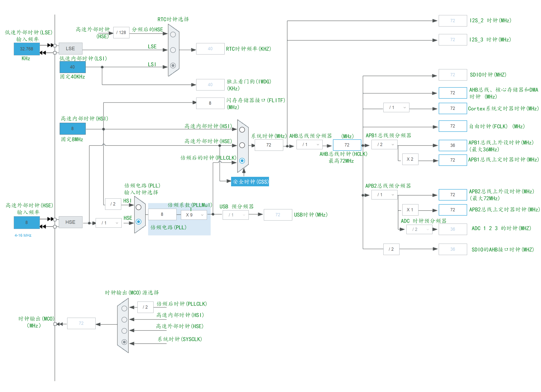This screenshot has height=392, width=541.
Task: Click the MCO output 72 value box
Action: coord(81,324)
